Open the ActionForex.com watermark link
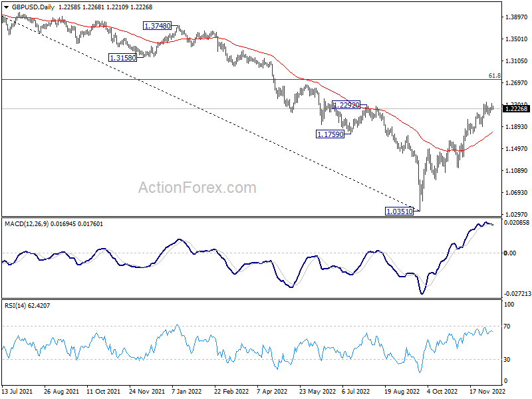The height and width of the screenshot is (399, 532). point(197,188)
